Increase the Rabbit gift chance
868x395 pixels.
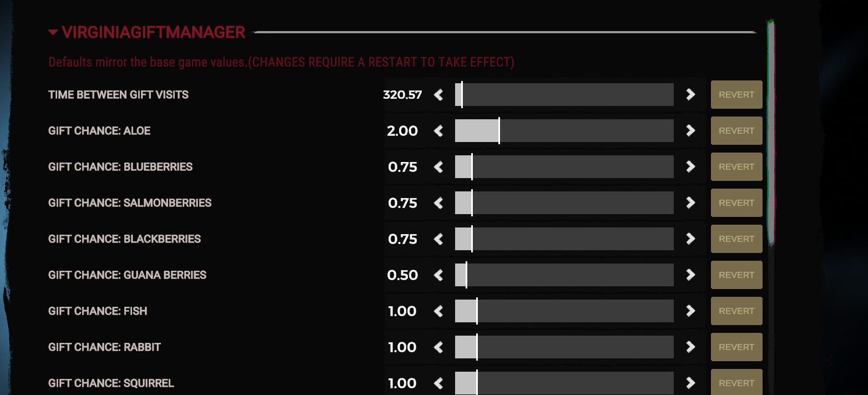point(690,347)
